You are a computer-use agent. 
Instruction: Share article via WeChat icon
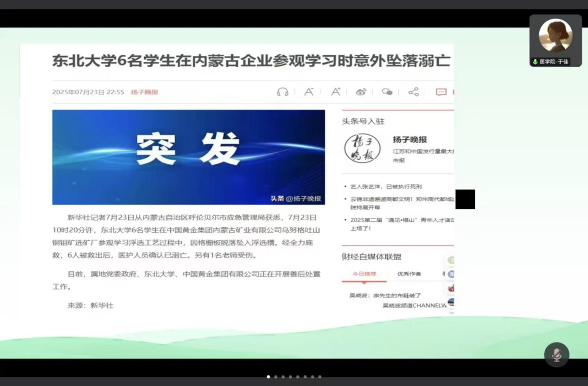(387, 92)
